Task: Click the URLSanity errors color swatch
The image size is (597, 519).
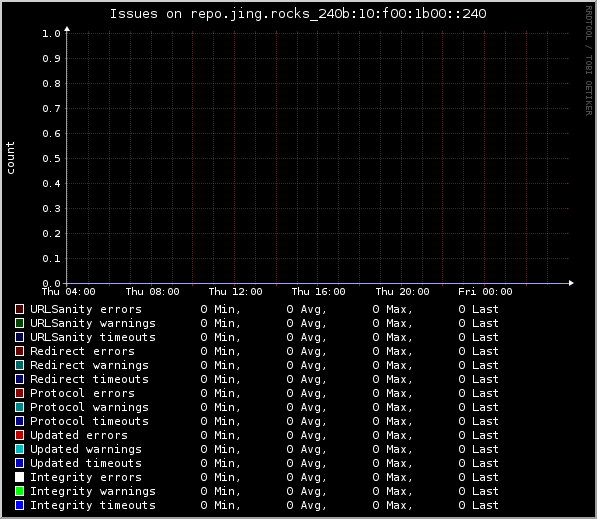Action: (x=19, y=309)
